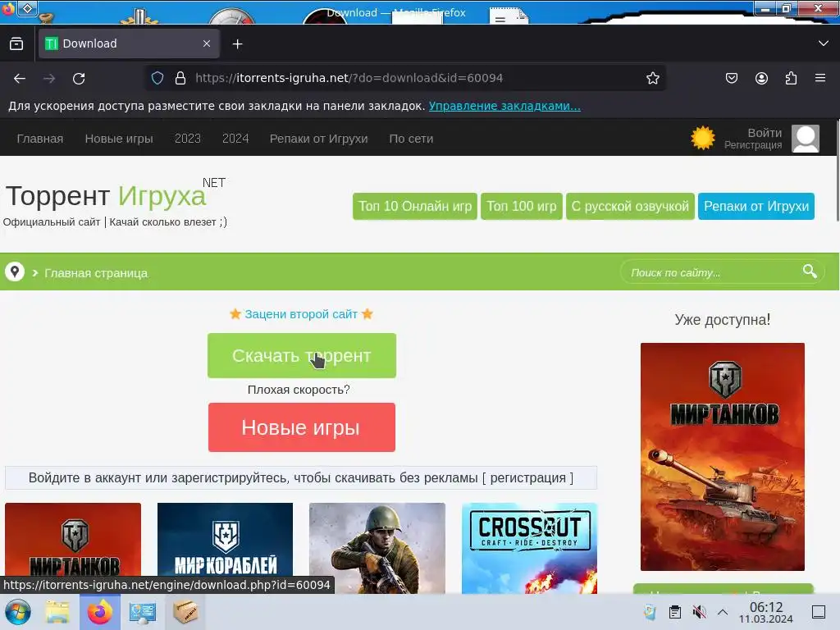The image size is (840, 630).
Task: Open the Pocket save icon
Action: pyautogui.click(x=731, y=78)
